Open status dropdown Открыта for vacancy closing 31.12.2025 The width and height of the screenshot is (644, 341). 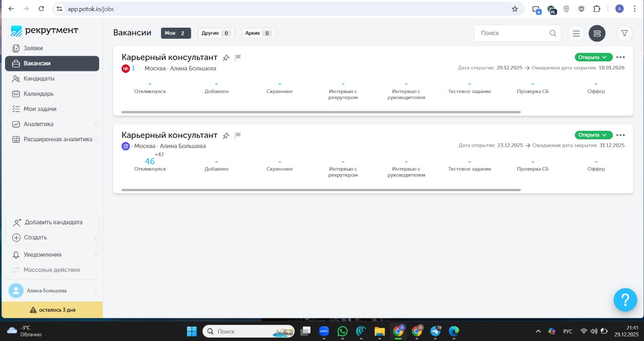coord(594,135)
